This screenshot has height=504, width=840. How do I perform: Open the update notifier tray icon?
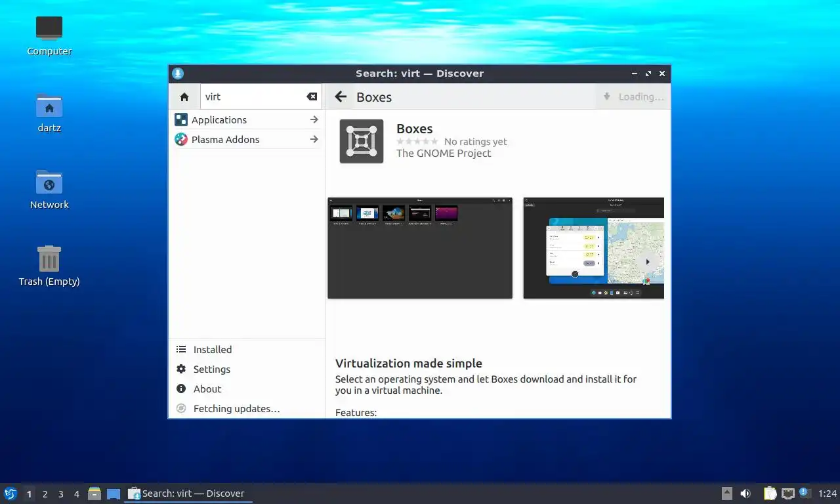[805, 493]
